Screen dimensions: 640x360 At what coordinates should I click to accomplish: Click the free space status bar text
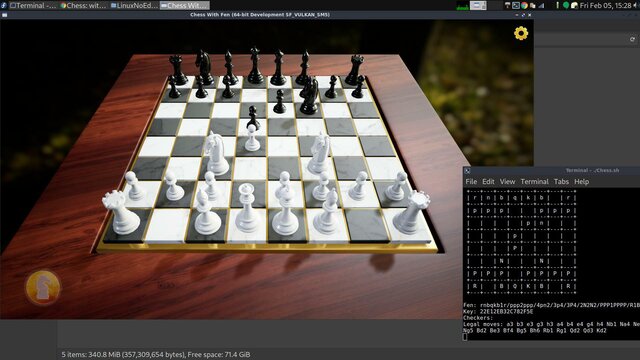click(156, 354)
